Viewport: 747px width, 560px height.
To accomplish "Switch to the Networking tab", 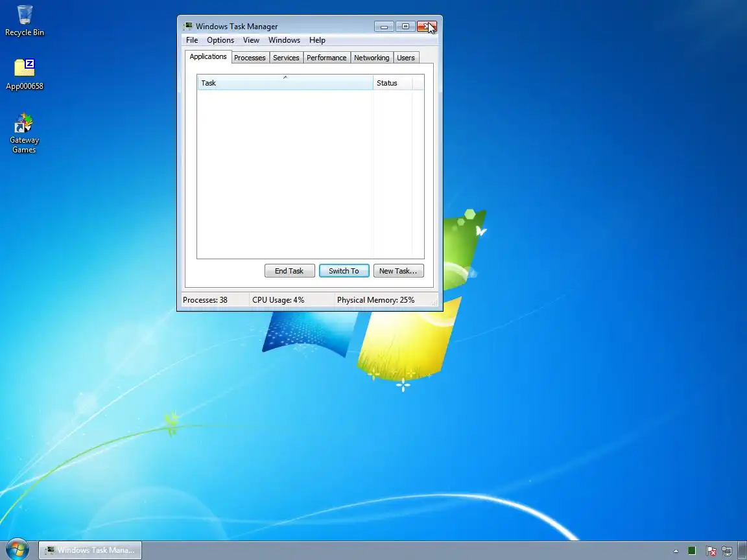I will pyautogui.click(x=372, y=58).
